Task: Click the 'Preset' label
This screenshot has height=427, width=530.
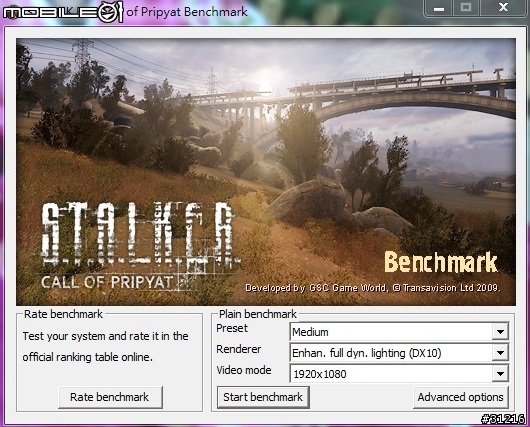Action: point(232,328)
